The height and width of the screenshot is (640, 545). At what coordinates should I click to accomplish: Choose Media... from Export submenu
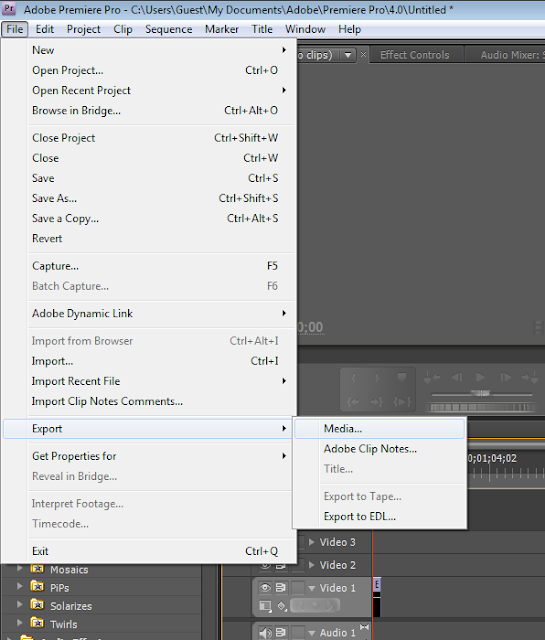click(379, 429)
